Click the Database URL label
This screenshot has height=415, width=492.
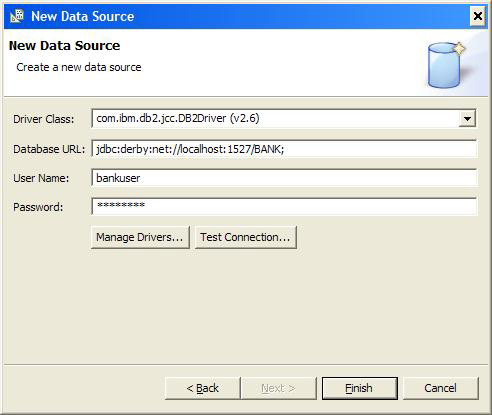49,149
